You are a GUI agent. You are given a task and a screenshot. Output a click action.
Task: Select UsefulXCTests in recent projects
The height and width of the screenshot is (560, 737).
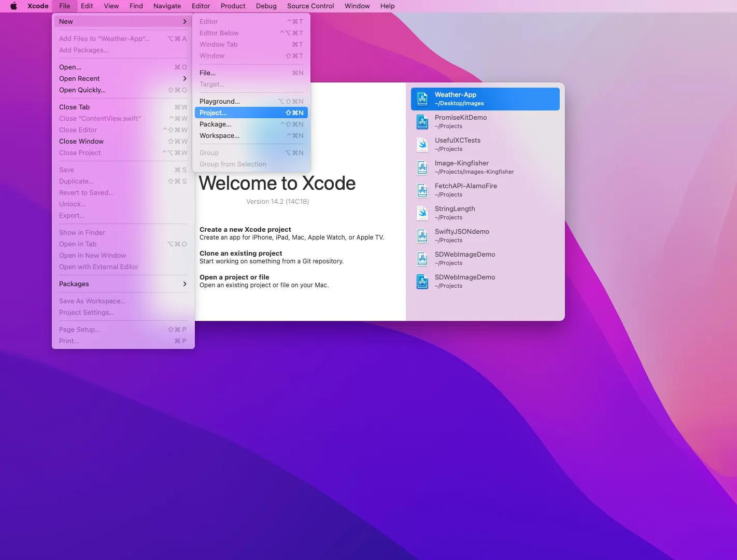tap(485, 144)
